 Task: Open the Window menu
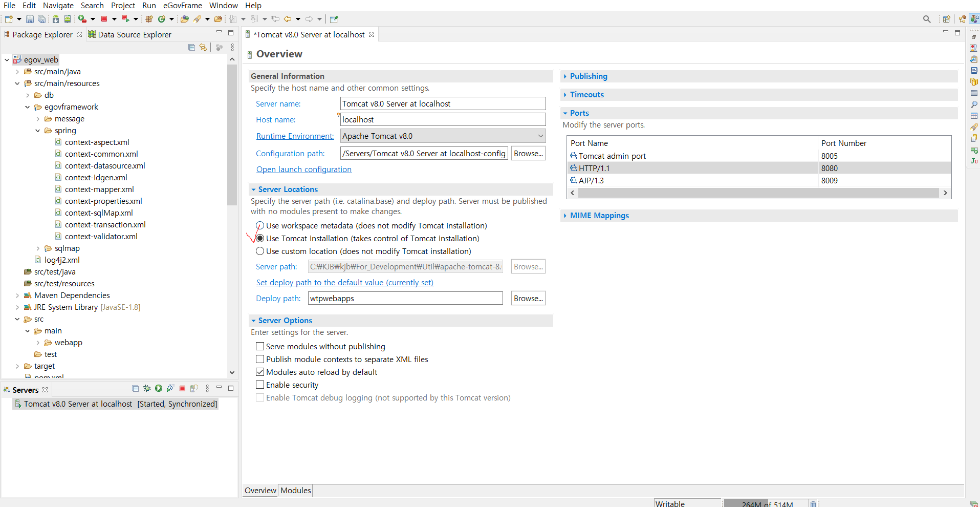pyautogui.click(x=224, y=5)
